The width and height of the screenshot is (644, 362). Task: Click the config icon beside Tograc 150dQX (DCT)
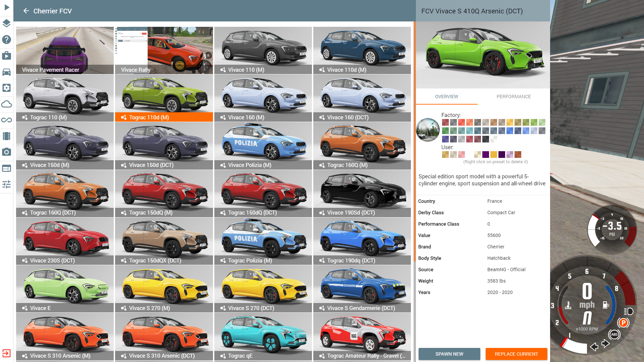click(124, 260)
